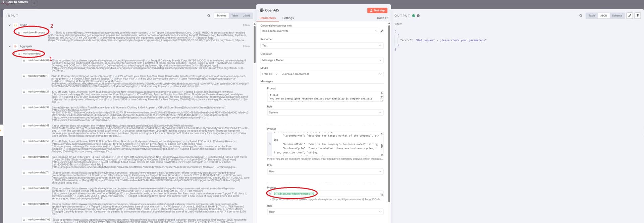Image resolution: width=644 pixels, height=223 pixels.
Task: Click the Aggregate node icon
Action: (15, 46)
